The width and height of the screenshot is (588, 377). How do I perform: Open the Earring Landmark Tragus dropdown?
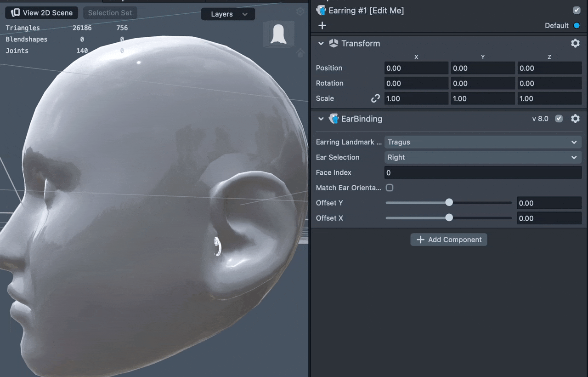482,142
